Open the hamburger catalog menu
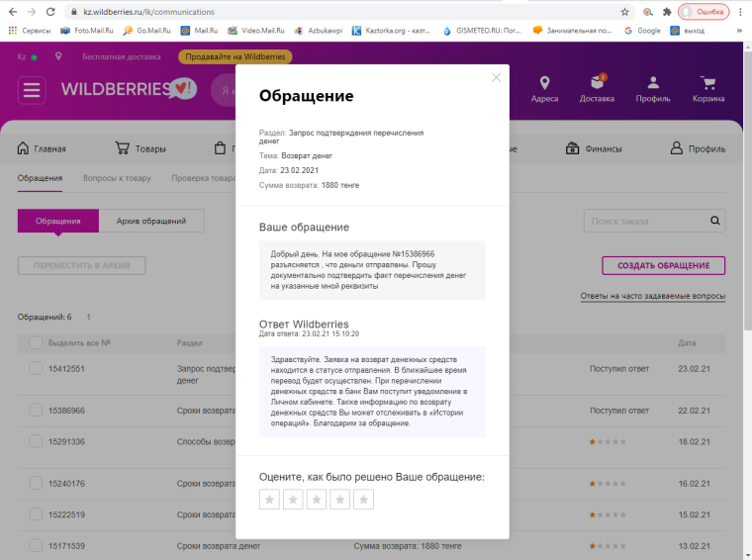The image size is (752, 560). (32, 90)
